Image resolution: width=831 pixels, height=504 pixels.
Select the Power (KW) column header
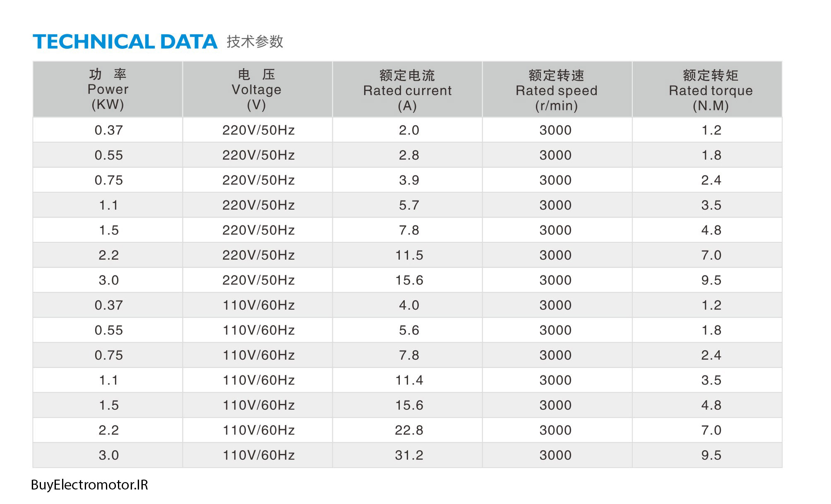click(108, 89)
